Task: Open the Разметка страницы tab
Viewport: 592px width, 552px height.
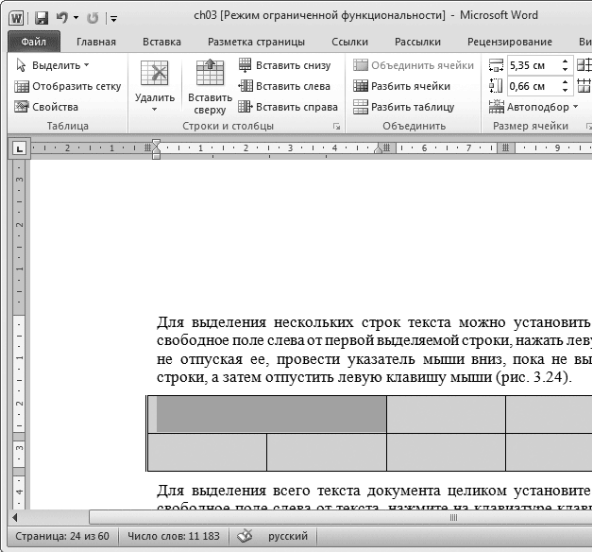Action: 256,42
